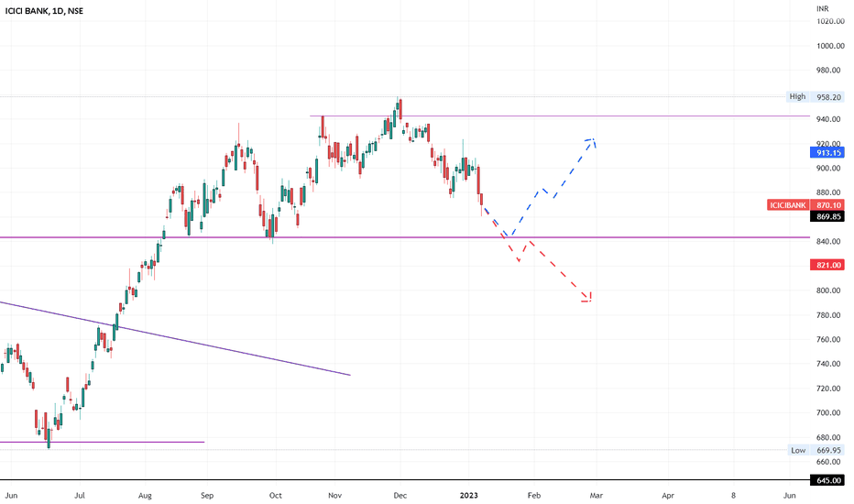Click the 900.00 price axis label
Viewport: 854px width, 504px height.
pyautogui.click(x=830, y=169)
